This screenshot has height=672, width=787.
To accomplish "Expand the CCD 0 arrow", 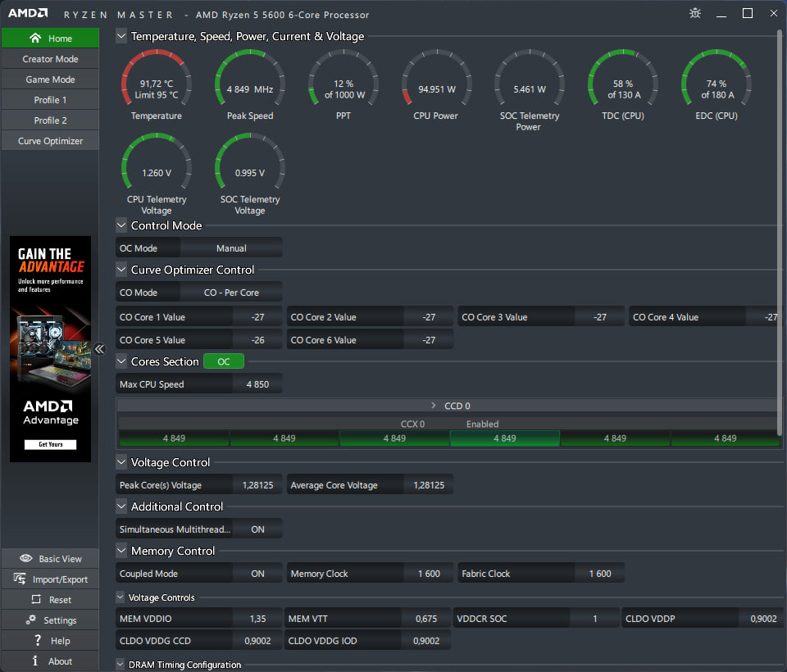I will (x=434, y=405).
